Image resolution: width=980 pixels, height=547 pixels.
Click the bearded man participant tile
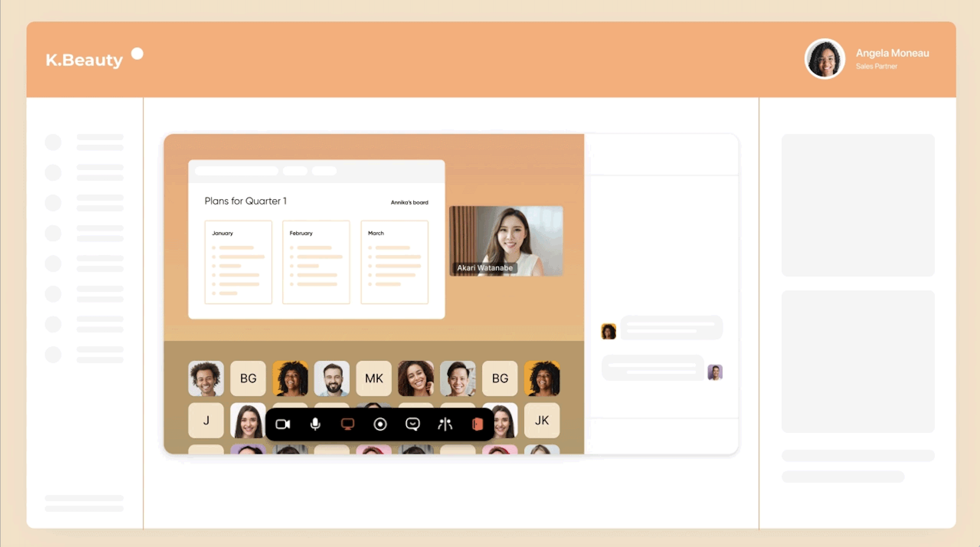point(332,378)
